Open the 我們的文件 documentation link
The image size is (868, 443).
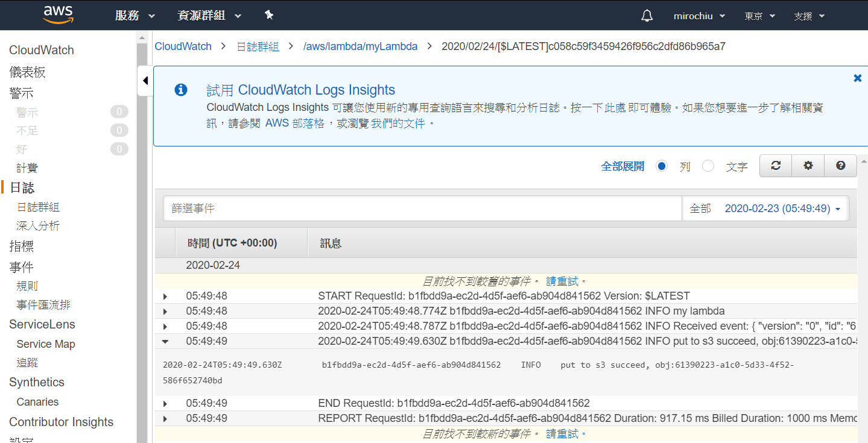coord(398,124)
